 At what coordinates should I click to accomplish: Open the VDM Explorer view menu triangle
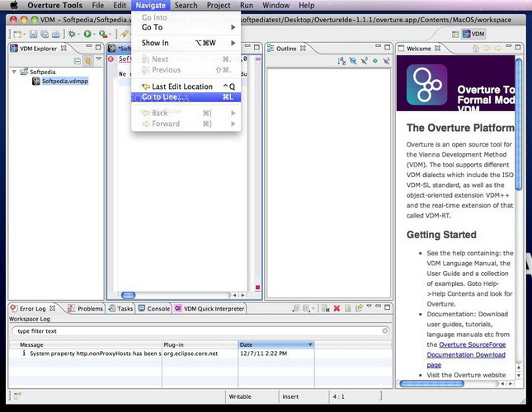pos(99,59)
